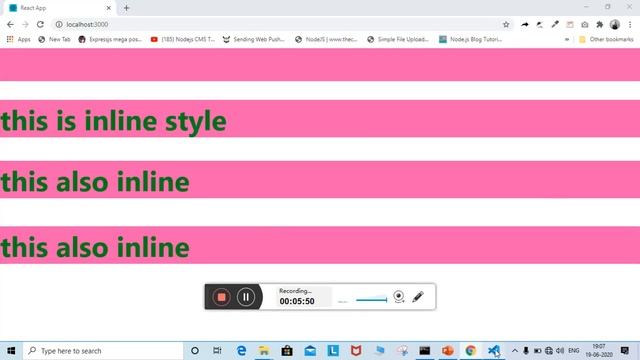Image resolution: width=640 pixels, height=360 pixels.
Task: Show hidden system tray icons
Action: click(515, 351)
